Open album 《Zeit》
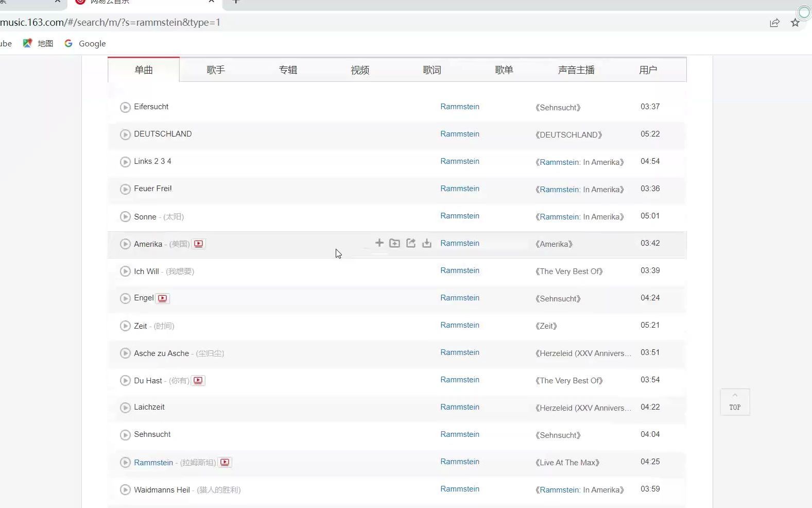812x508 pixels. [x=546, y=326]
